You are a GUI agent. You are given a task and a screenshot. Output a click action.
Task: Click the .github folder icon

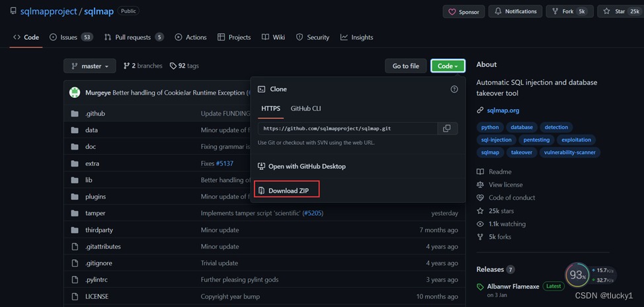pyautogui.click(x=74, y=113)
